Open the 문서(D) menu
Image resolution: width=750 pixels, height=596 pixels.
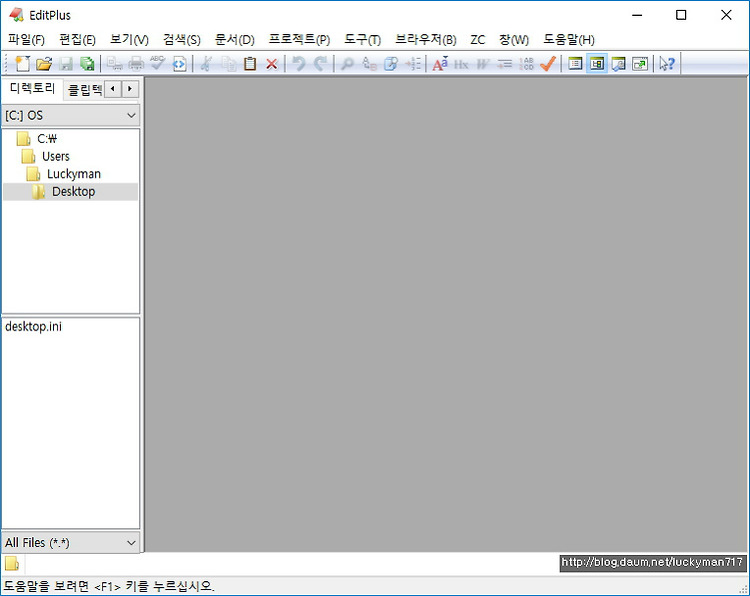click(x=234, y=39)
